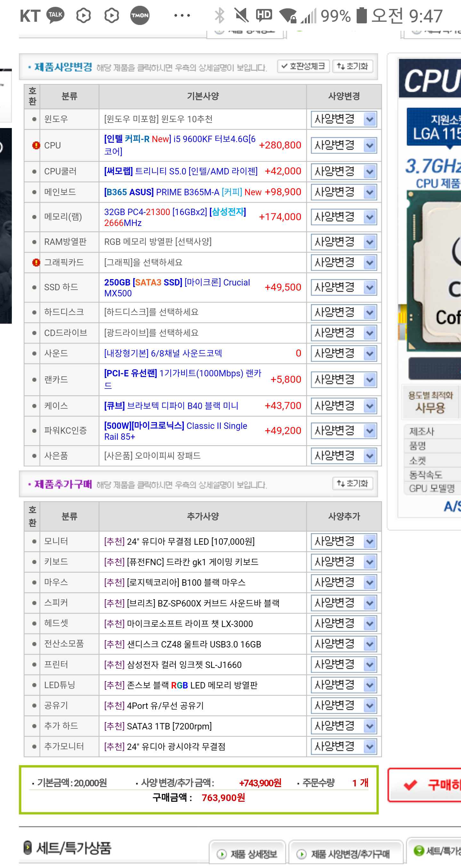
Task: Select 샌디스크 CZ48 USB3.0 16GB item
Action: pos(183,644)
